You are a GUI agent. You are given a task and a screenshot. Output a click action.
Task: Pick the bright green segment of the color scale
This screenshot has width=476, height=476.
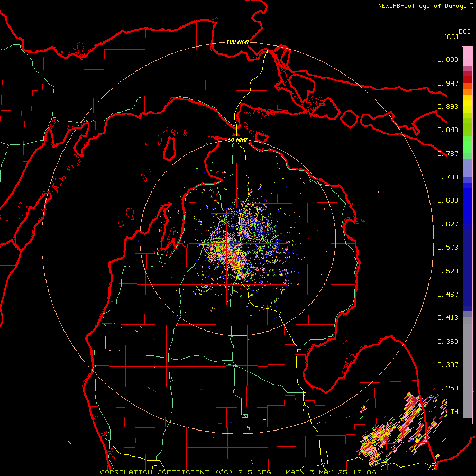(x=467, y=144)
